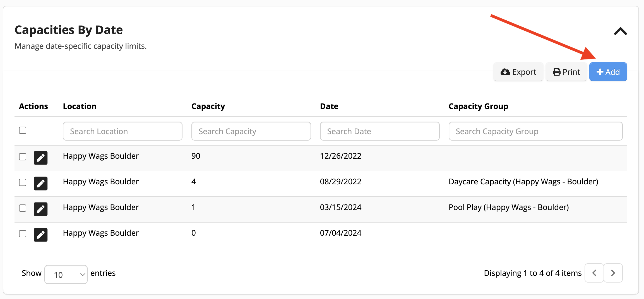Click the Print button
This screenshot has height=299, width=644.
(566, 72)
